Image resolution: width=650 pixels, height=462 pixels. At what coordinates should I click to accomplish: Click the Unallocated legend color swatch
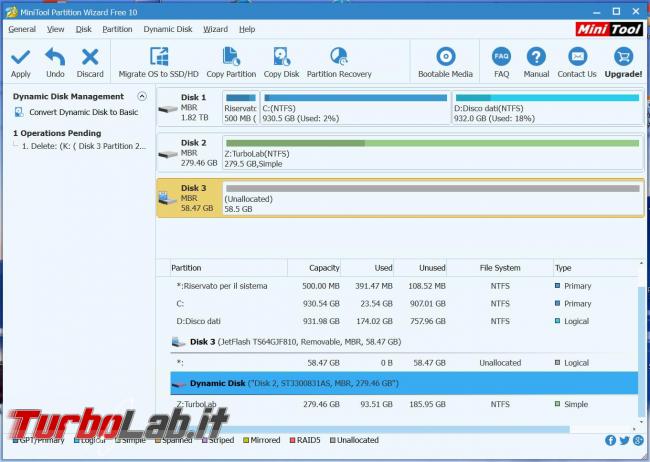pos(332,440)
